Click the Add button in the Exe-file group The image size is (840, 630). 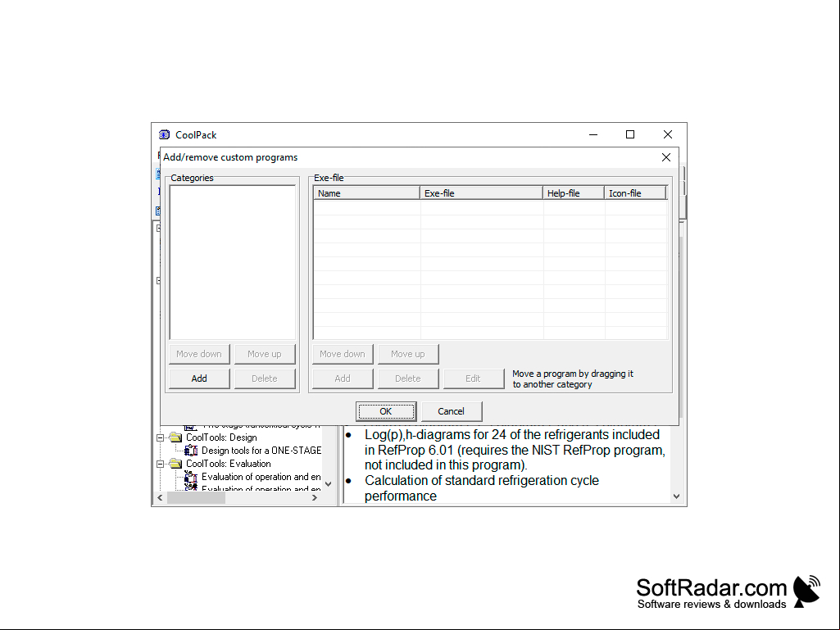point(343,378)
